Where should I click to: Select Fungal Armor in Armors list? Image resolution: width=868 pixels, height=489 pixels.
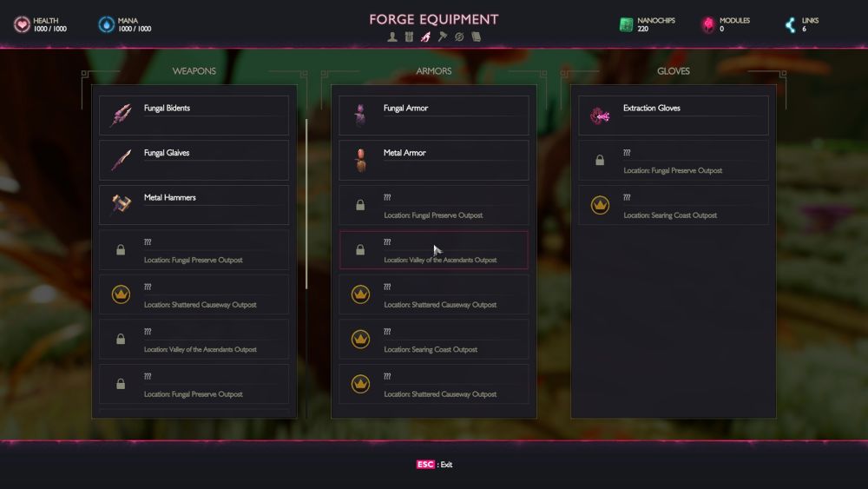click(x=433, y=116)
